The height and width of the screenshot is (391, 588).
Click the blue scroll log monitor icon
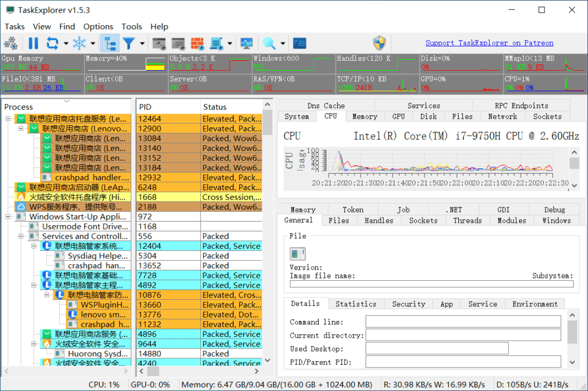[x=216, y=44]
